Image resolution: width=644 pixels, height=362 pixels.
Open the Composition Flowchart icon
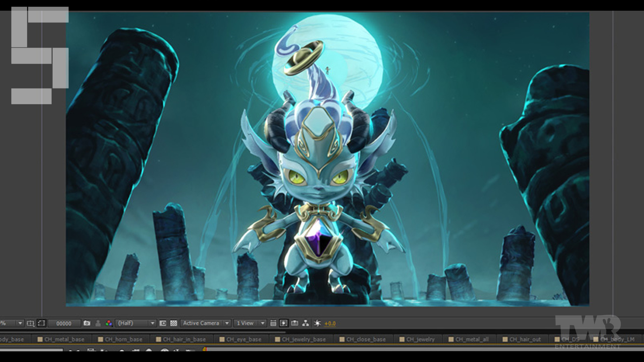pyautogui.click(x=306, y=323)
